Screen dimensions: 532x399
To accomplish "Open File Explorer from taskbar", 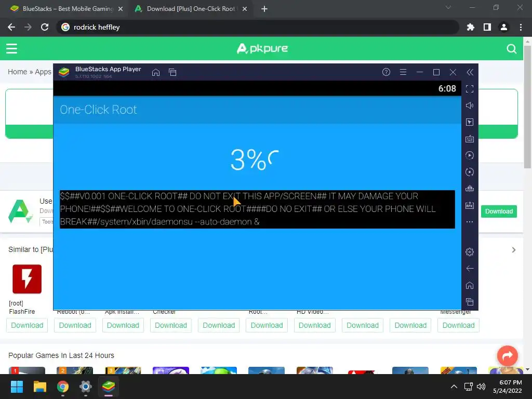I will (39, 387).
